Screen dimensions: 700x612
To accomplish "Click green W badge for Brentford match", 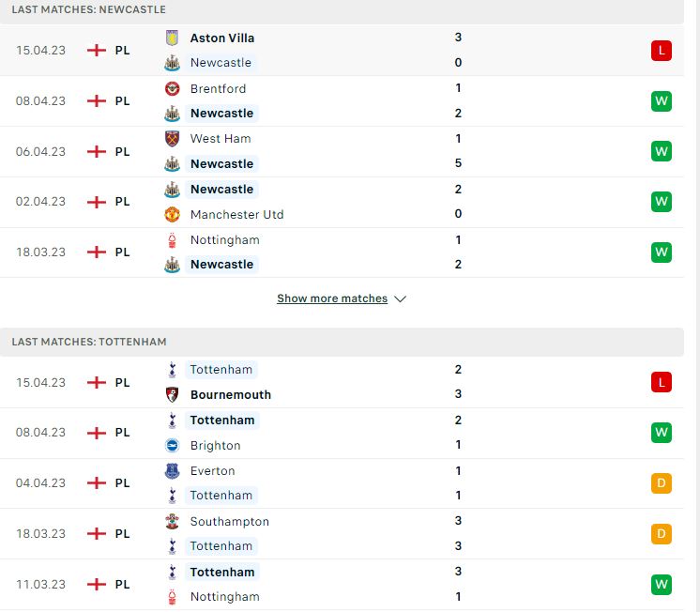I will pos(662,101).
